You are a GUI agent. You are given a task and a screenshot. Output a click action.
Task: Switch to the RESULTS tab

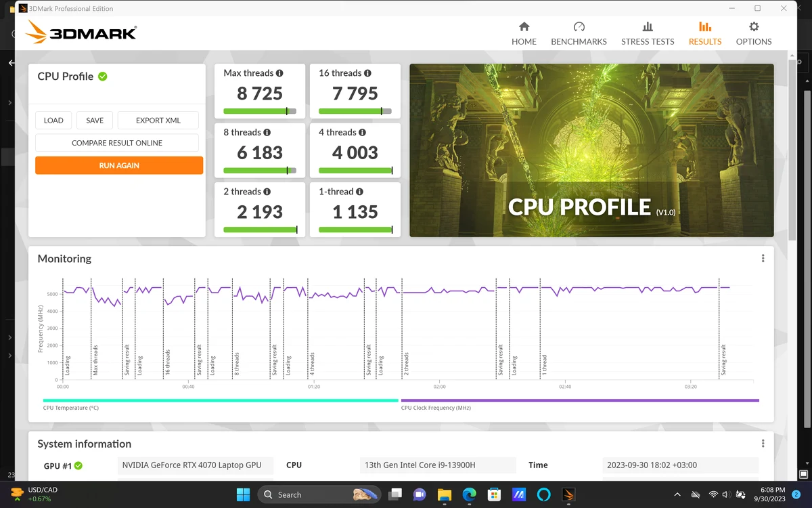click(x=705, y=34)
